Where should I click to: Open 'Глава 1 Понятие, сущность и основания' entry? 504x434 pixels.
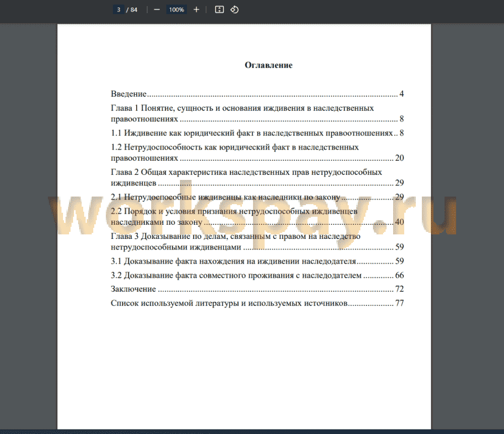point(257,113)
